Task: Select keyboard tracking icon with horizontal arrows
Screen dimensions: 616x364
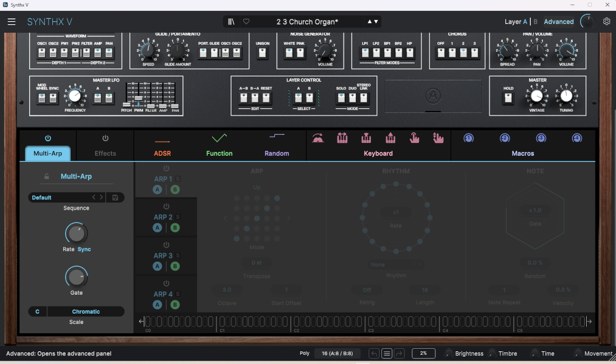Action: [x=342, y=138]
